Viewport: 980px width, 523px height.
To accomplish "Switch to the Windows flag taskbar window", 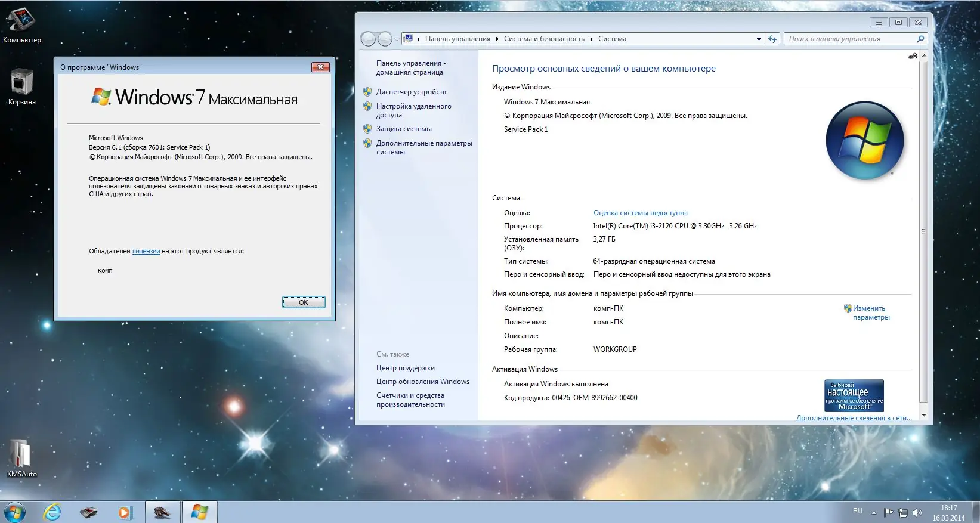I will (199, 512).
